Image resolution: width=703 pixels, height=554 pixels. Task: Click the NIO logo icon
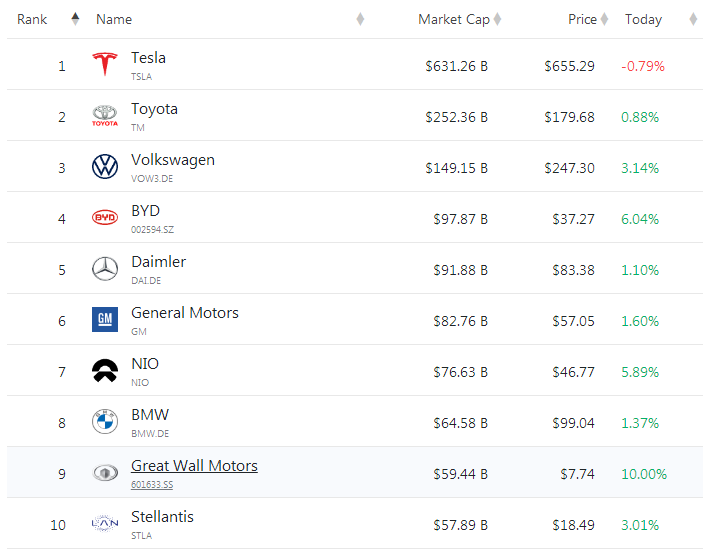click(x=105, y=371)
